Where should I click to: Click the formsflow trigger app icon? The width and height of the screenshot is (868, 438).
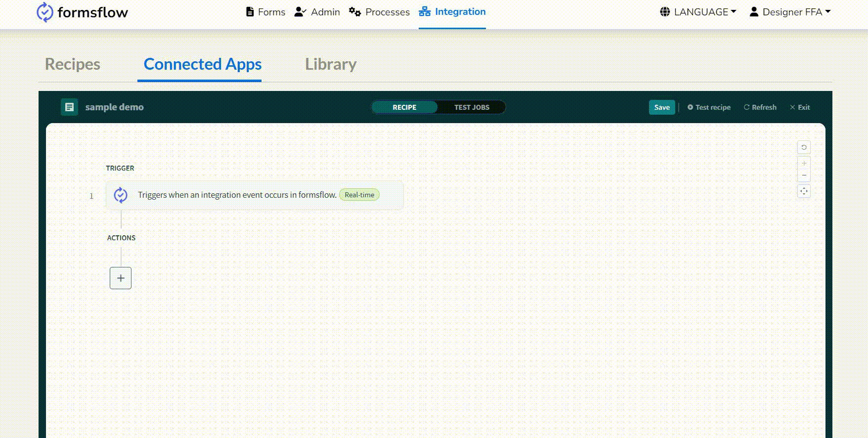point(121,195)
